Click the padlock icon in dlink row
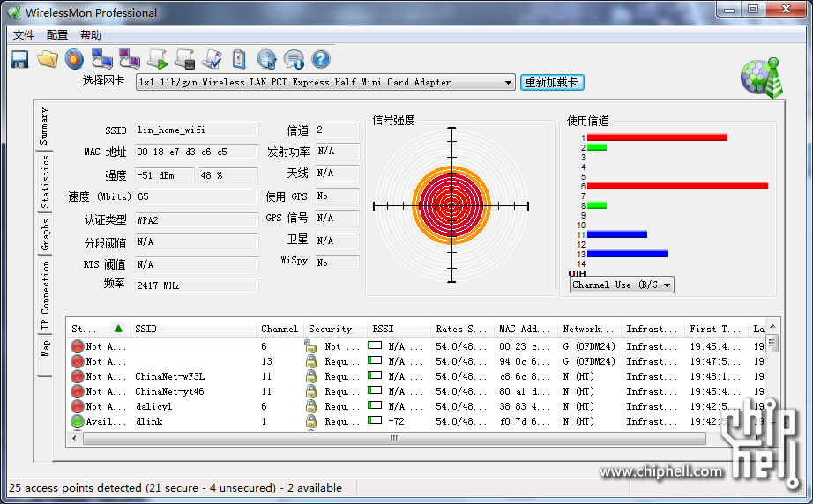This screenshot has height=504, width=813. pyautogui.click(x=311, y=421)
